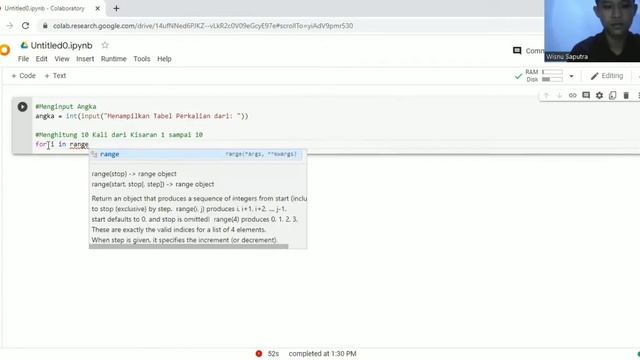Click the RAM Disk usage indicator
The height and width of the screenshot is (360, 640).
pos(544,76)
